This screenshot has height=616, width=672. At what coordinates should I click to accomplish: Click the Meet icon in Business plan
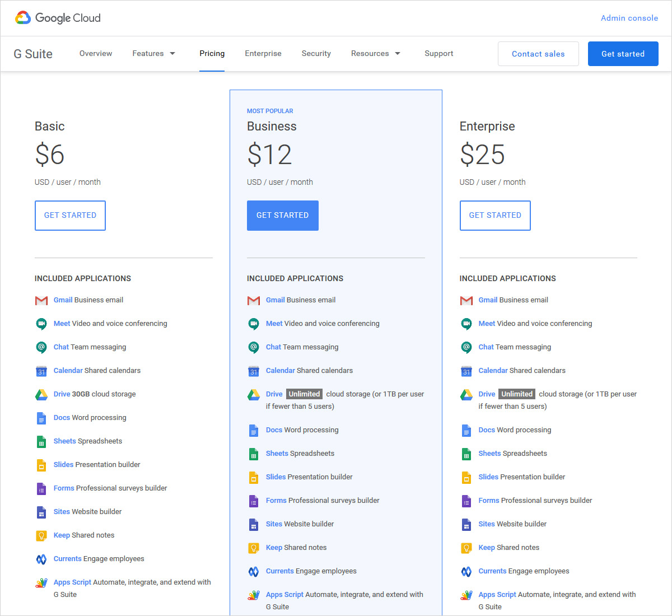point(254,324)
